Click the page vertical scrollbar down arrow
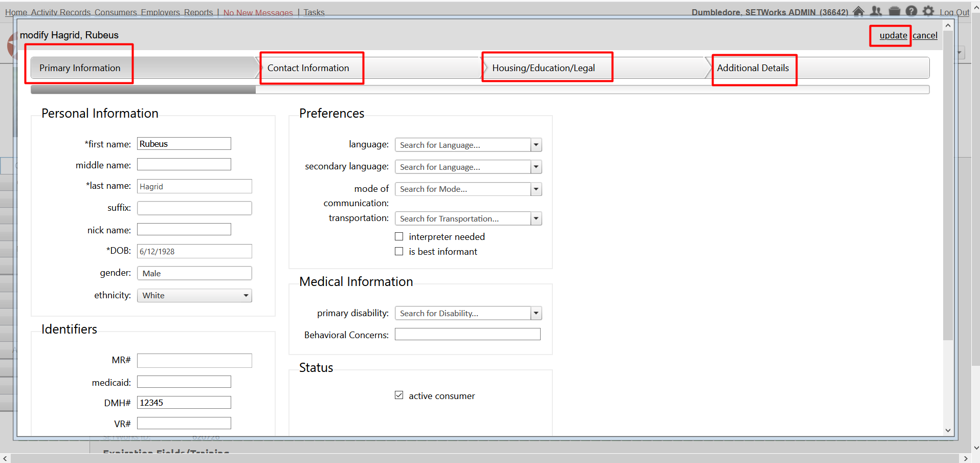This screenshot has height=463, width=980. coord(975,448)
